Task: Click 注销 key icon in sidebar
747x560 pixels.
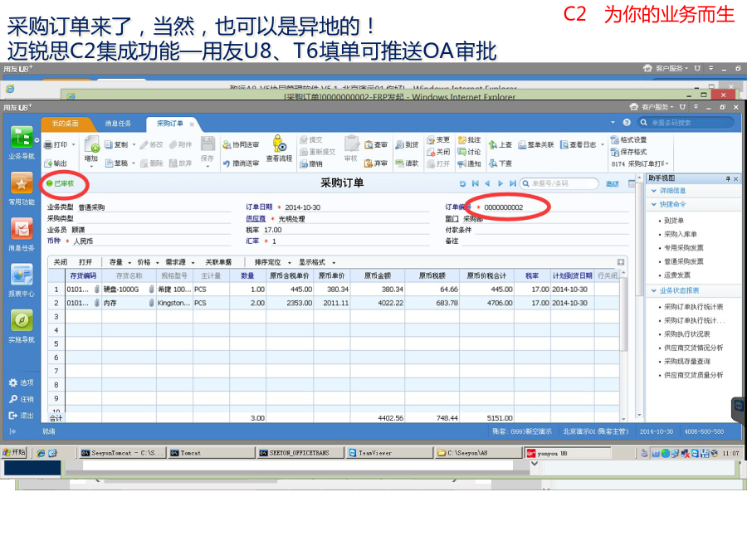Action: (22, 399)
